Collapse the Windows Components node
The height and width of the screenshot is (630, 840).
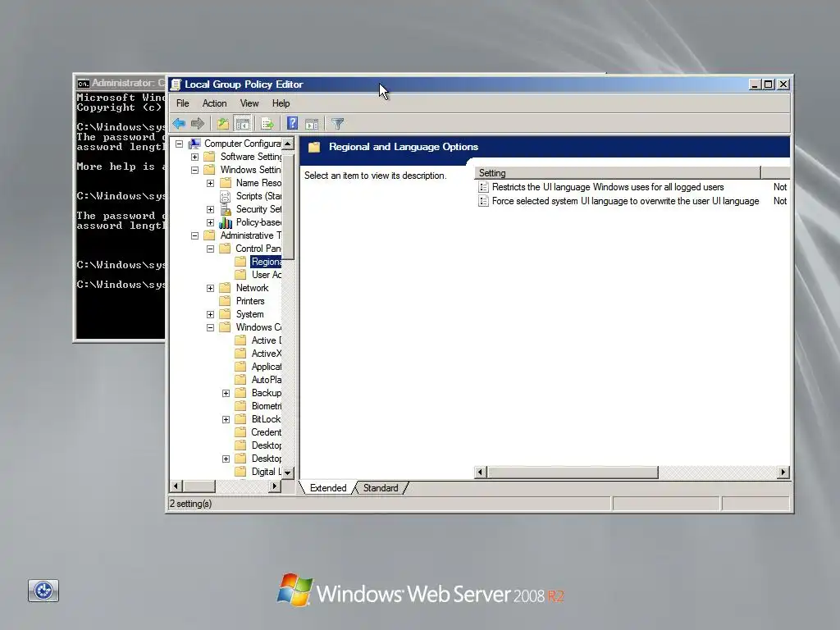click(x=211, y=327)
